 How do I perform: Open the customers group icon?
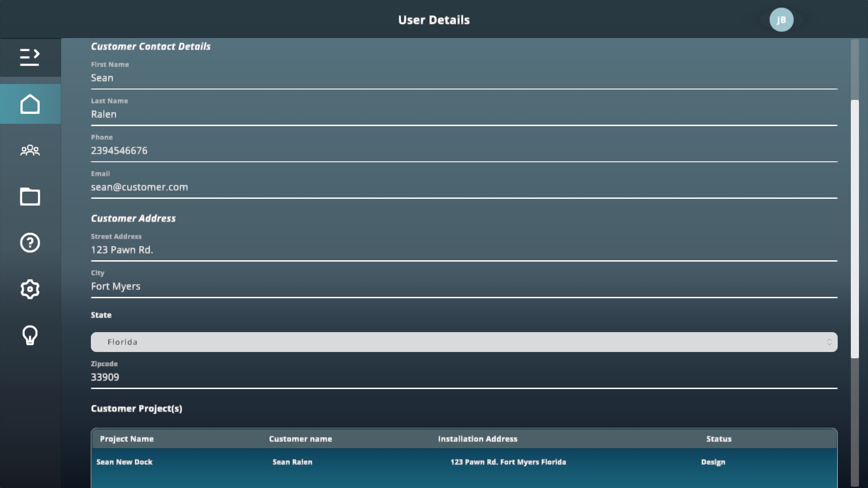coord(30,150)
